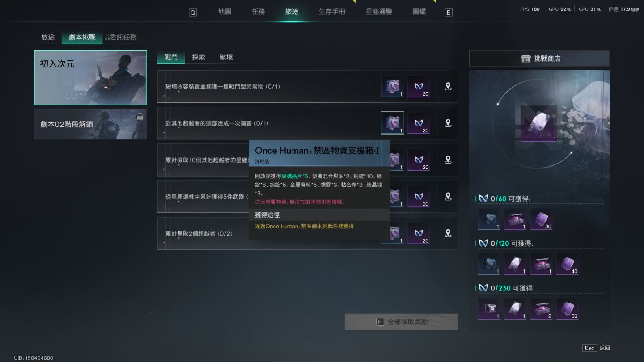Open the 生存手冊 tab in top navigation
This screenshot has width=644, height=362.
click(332, 12)
